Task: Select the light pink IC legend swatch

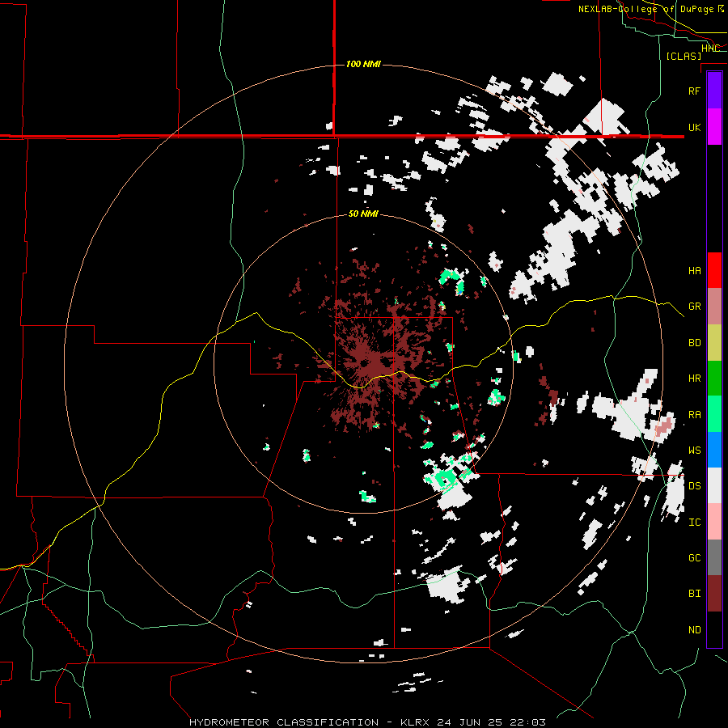Action: pos(714,522)
